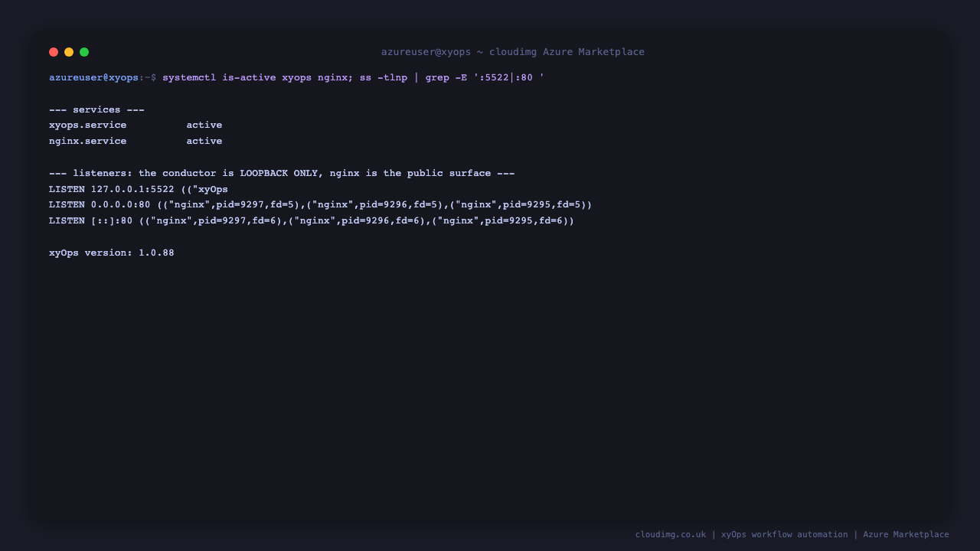Click the 'systemctl is-active xyops nginx' command text
This screenshot has height=551, width=980.
pyautogui.click(x=256, y=77)
